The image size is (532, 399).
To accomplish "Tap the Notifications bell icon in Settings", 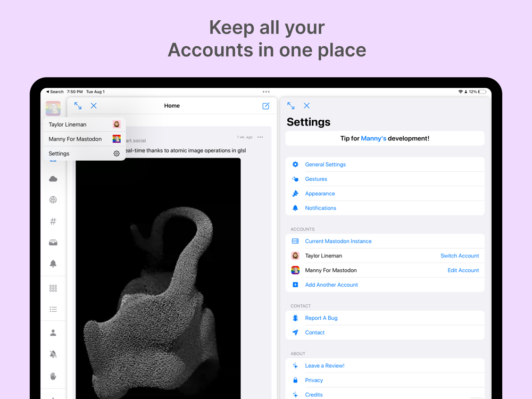I will [295, 208].
